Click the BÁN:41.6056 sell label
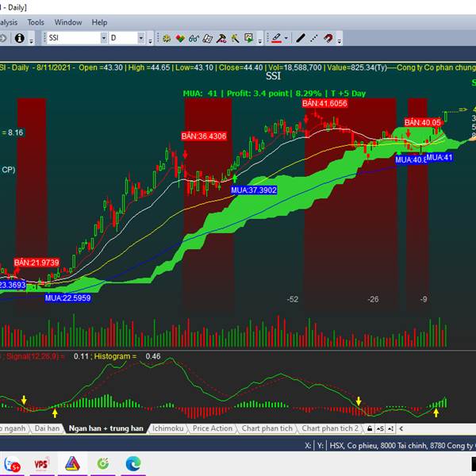476x476 pixels. [x=324, y=103]
